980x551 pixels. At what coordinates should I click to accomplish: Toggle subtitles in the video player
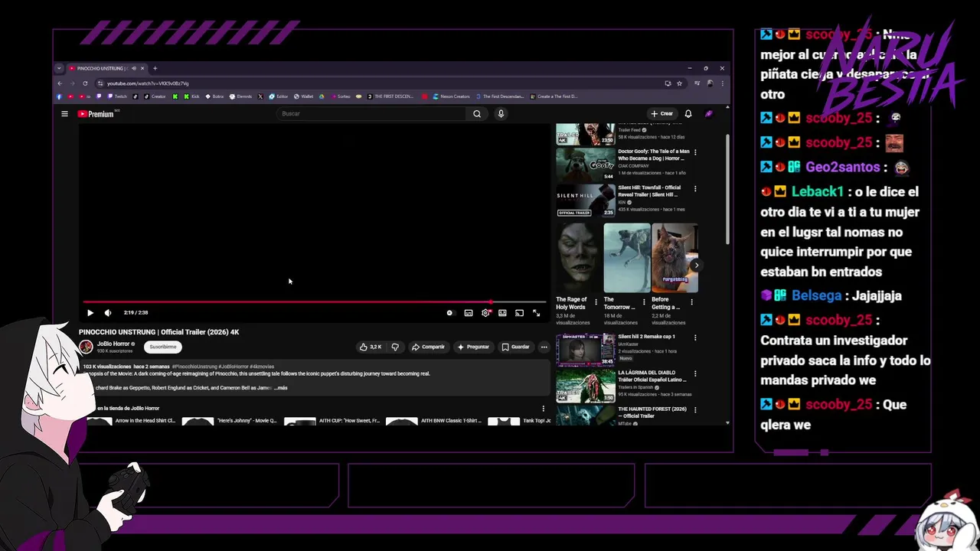coord(469,313)
